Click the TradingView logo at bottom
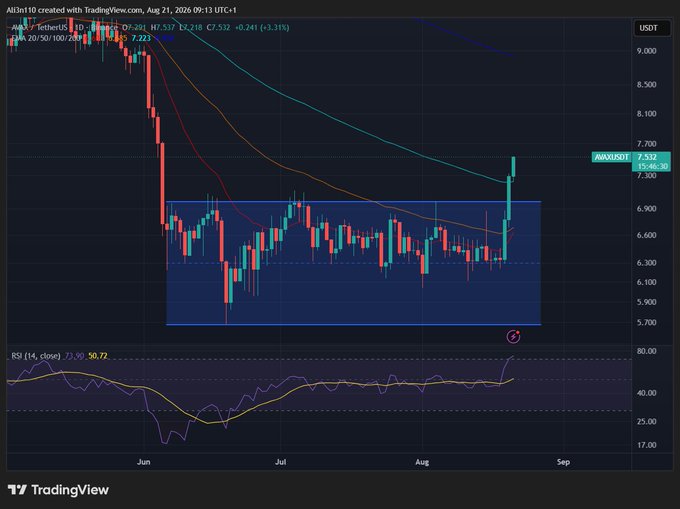Viewport: 680px width, 509px height. 58,490
